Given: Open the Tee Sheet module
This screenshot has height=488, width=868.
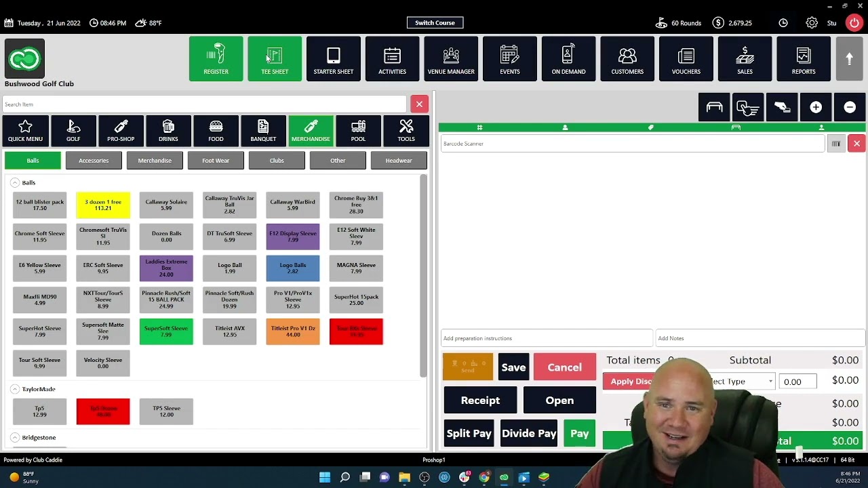Looking at the screenshot, I should 275,59.
